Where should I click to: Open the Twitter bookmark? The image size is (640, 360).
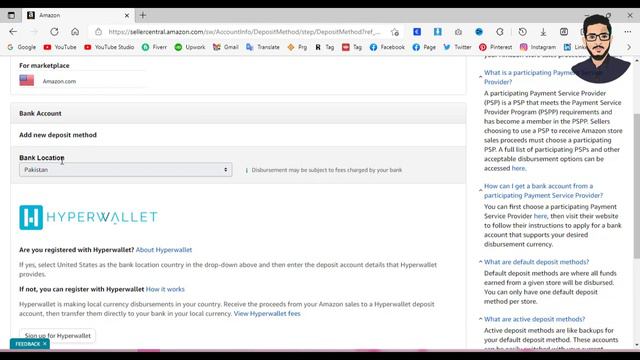457,47
